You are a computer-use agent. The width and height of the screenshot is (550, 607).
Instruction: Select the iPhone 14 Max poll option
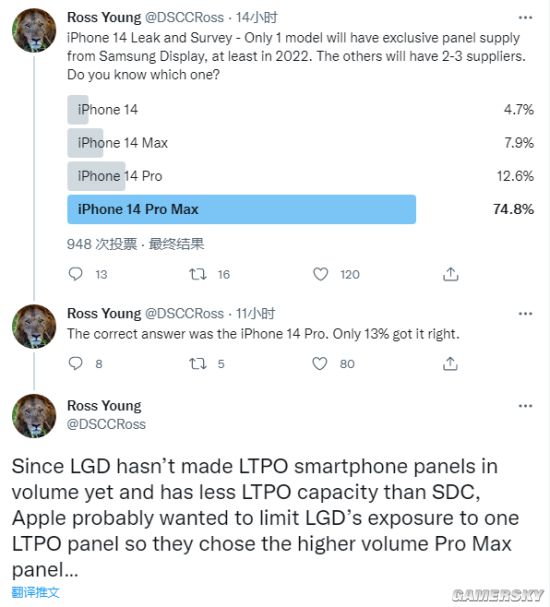(300, 143)
